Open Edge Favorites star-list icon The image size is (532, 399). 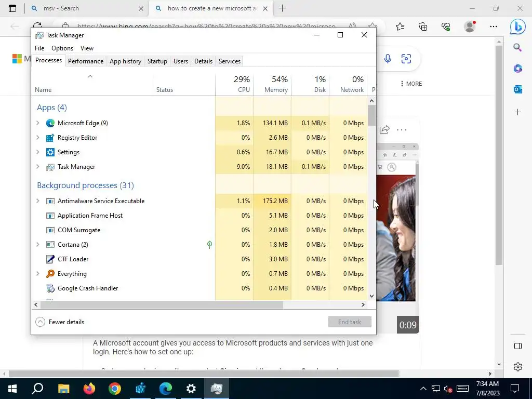point(400,26)
